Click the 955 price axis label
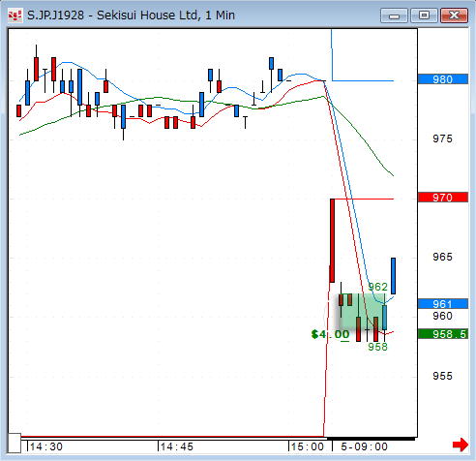 coord(442,376)
